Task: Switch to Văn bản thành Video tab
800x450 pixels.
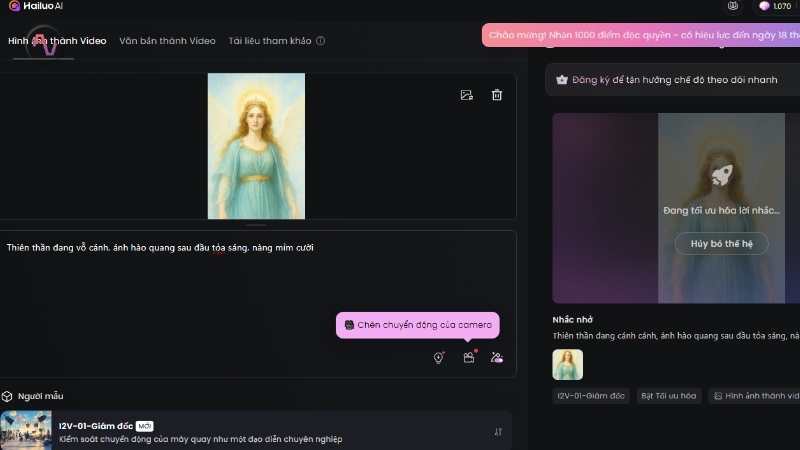Action: [x=167, y=41]
